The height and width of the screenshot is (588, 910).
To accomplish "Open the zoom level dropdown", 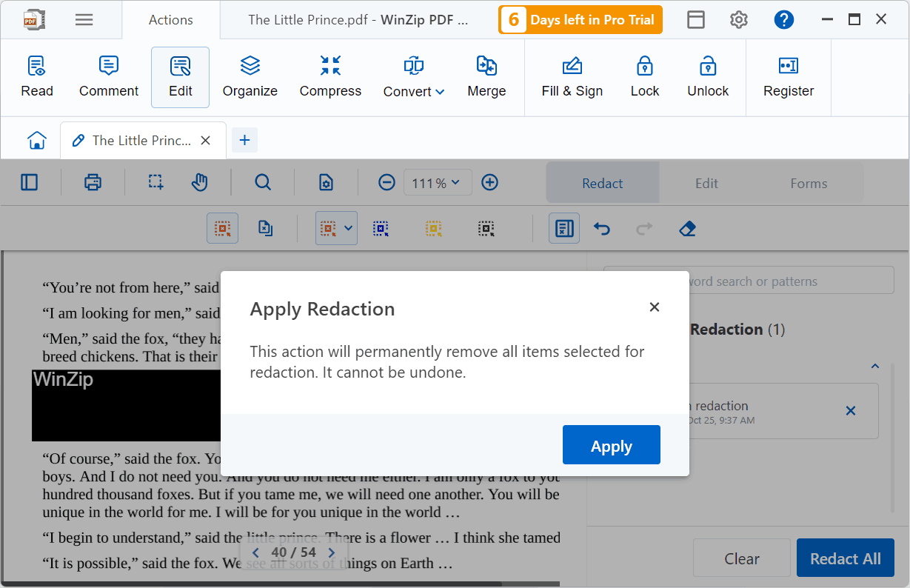I will (438, 182).
